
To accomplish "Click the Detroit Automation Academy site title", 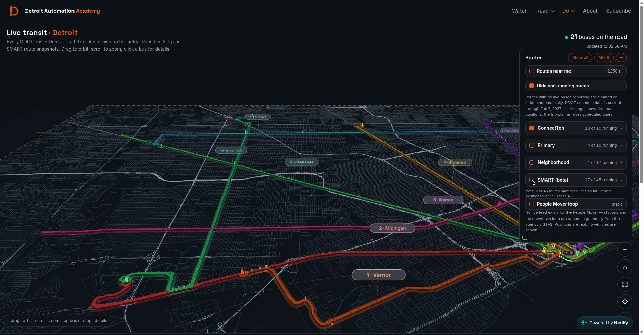I will click(62, 11).
